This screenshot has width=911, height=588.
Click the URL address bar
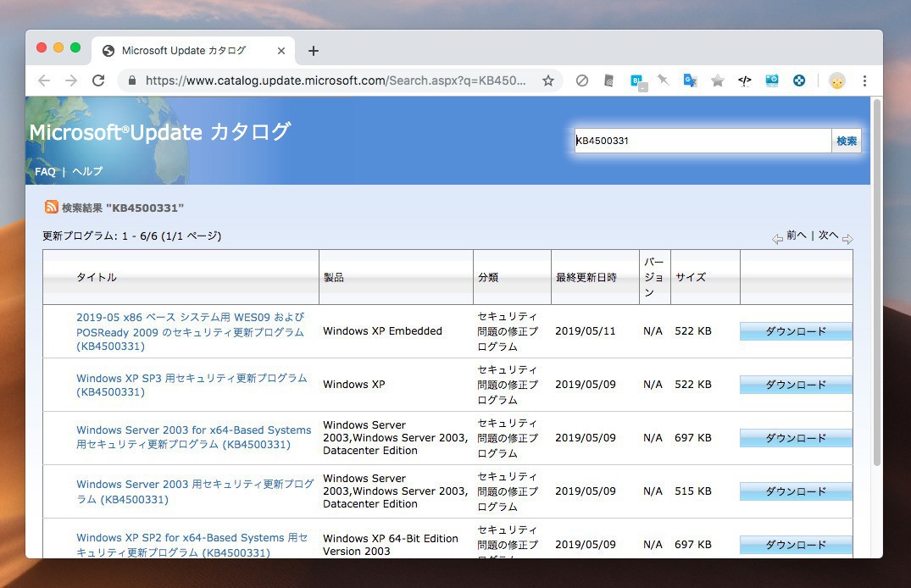(x=336, y=81)
